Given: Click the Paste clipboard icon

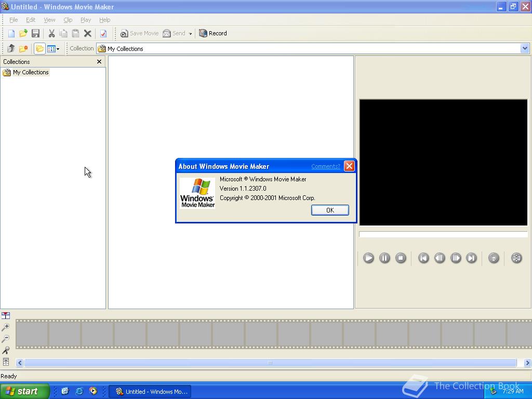Looking at the screenshot, I should pyautogui.click(x=75, y=33).
